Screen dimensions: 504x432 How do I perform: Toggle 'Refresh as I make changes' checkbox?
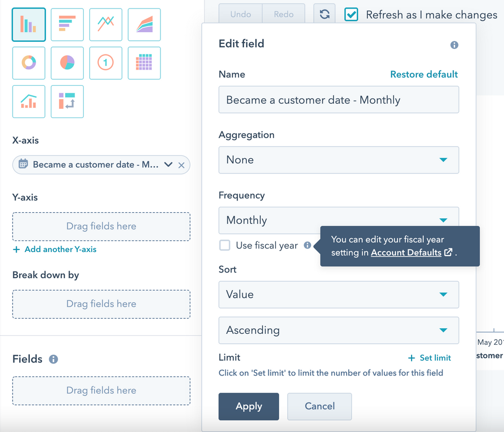[351, 15]
